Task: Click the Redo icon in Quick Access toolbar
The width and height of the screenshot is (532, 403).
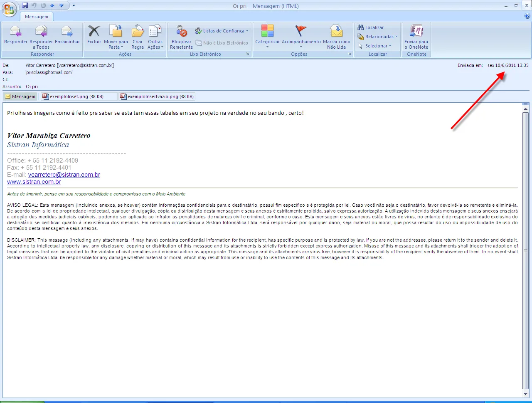Action: pos(43,5)
